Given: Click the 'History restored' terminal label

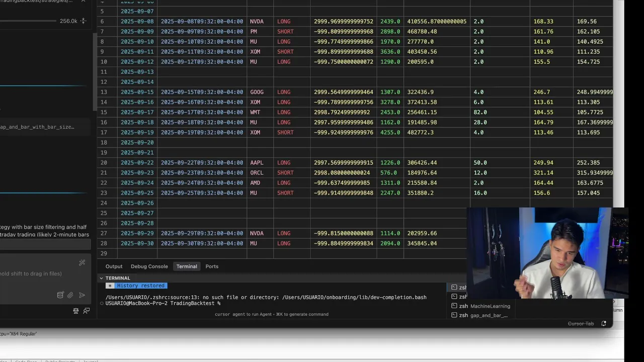Looking at the screenshot, I should coord(141,286).
